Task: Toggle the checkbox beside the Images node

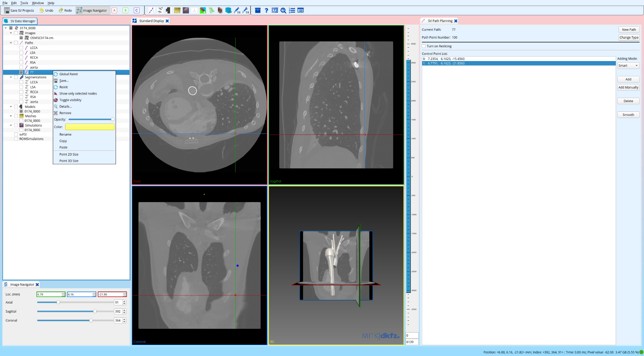Action: [x=16, y=33]
